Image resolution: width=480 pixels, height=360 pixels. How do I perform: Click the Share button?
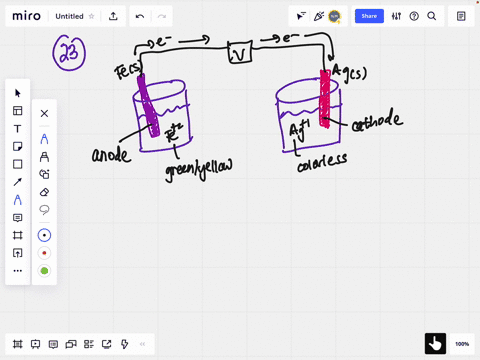pyautogui.click(x=369, y=16)
